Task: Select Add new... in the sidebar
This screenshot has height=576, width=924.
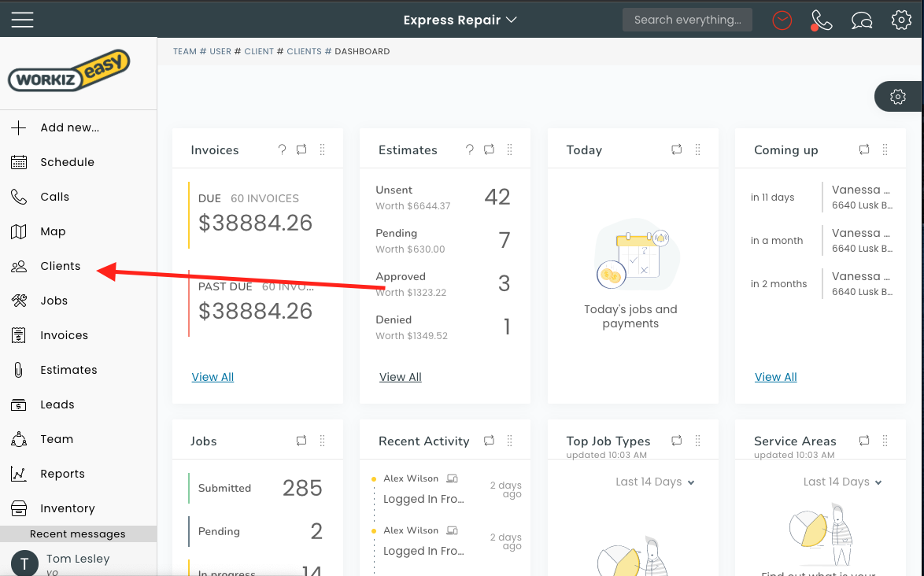Action: point(69,127)
